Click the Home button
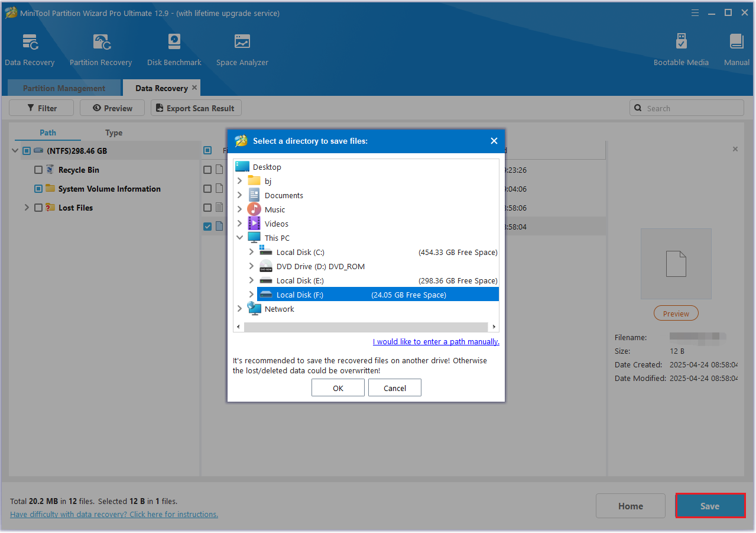Screen dimensions: 756x533 point(631,506)
